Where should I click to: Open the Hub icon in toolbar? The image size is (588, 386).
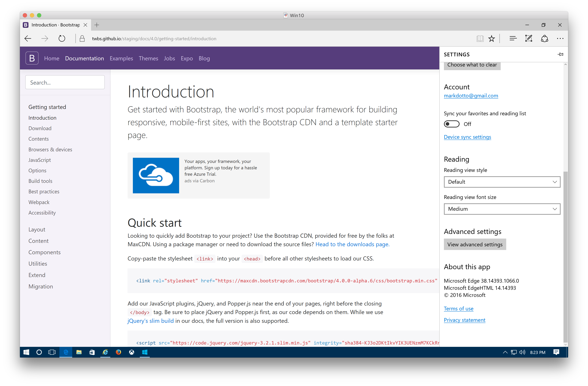[513, 39]
